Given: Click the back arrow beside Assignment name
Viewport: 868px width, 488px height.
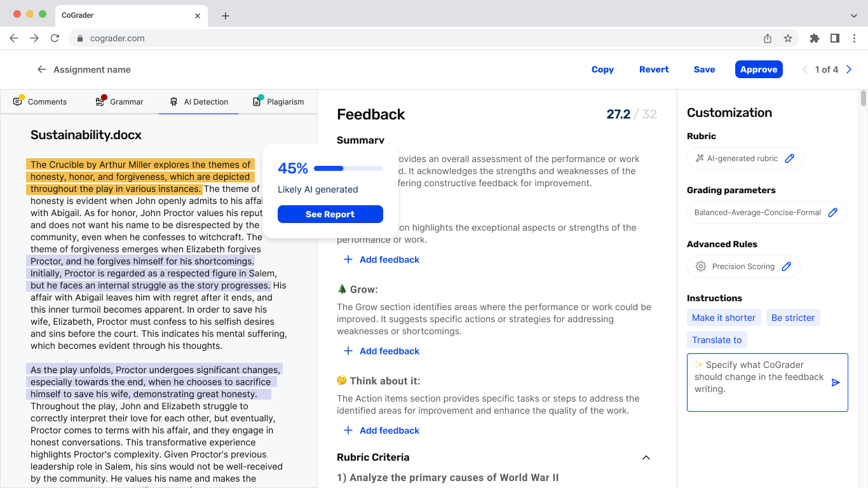Looking at the screenshot, I should [42, 70].
